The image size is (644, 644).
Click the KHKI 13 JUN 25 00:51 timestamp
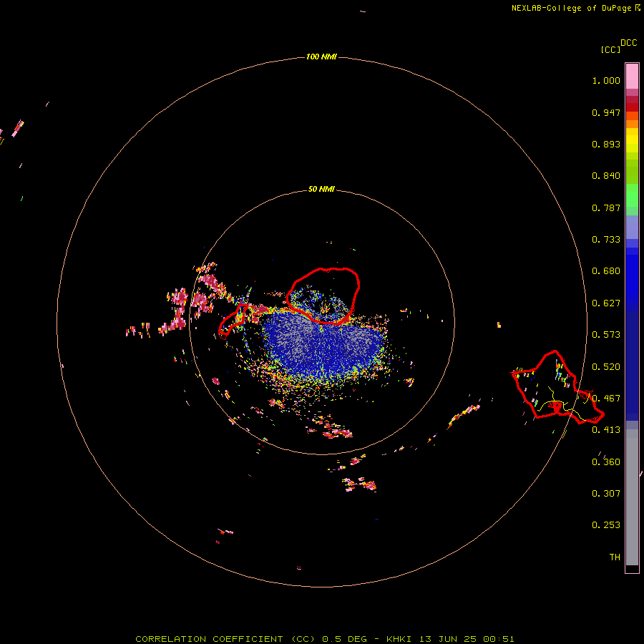click(450, 639)
